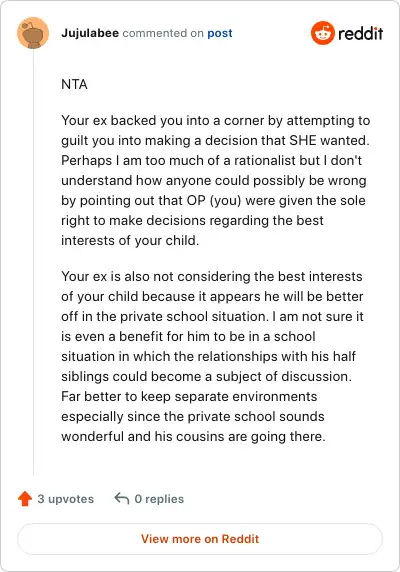
Task: Click the "reddit" wordmark text
Action: tap(360, 34)
